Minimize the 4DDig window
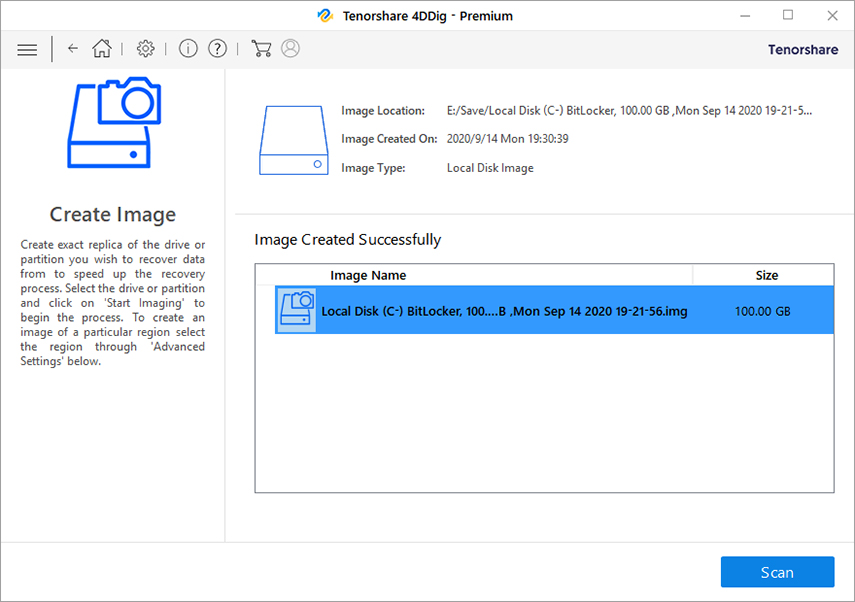This screenshot has height=602, width=855. click(745, 16)
